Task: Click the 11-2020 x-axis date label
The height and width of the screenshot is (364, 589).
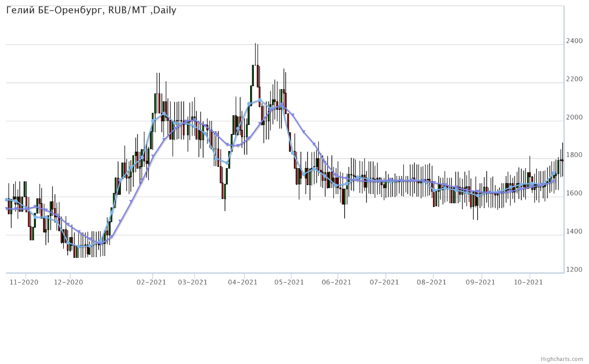Action: [x=24, y=282]
